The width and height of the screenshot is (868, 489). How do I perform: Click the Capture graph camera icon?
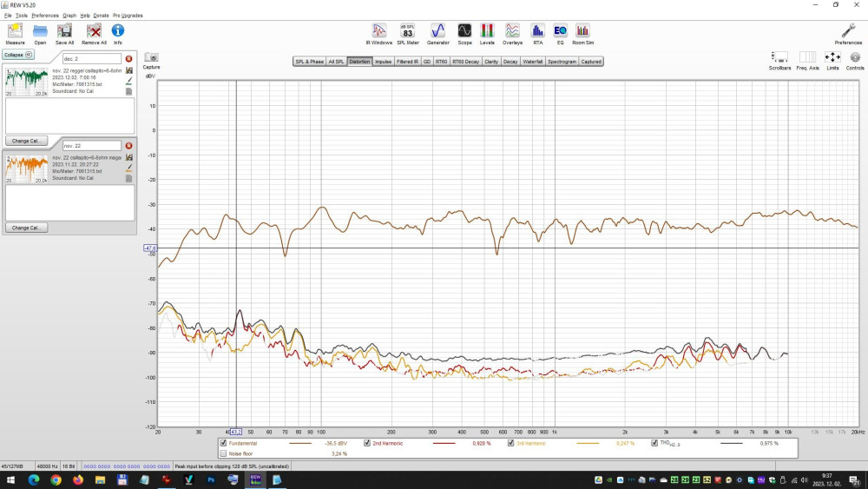coord(151,58)
